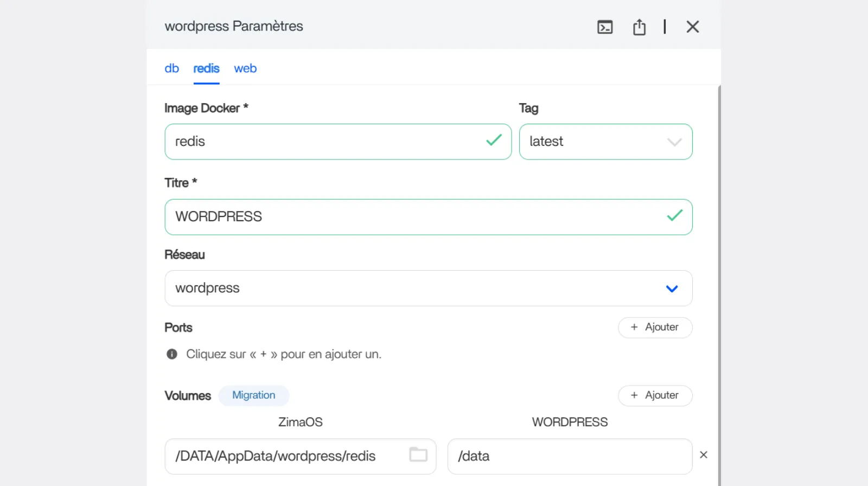Remove the /data volume mapping
The height and width of the screenshot is (486, 868).
(x=704, y=455)
